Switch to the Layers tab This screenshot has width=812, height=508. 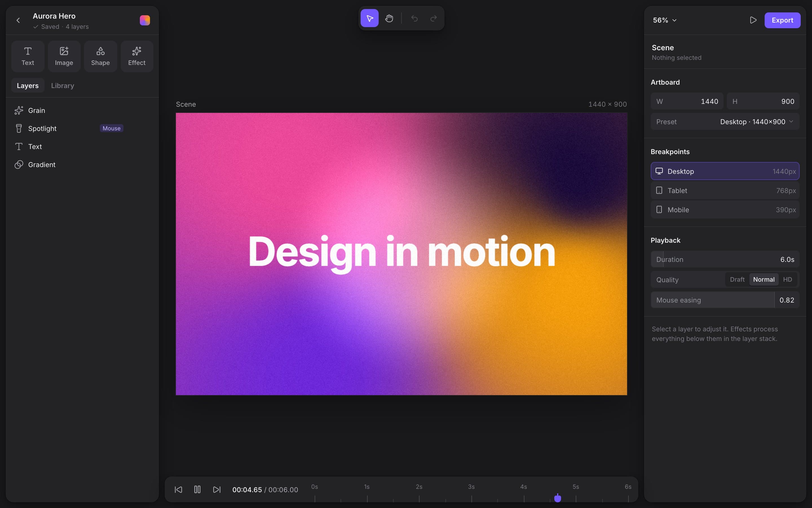pyautogui.click(x=28, y=86)
